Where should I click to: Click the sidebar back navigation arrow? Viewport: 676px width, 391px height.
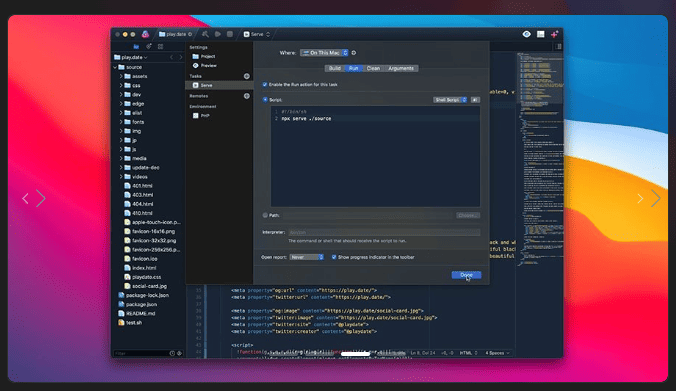pyautogui.click(x=172, y=57)
